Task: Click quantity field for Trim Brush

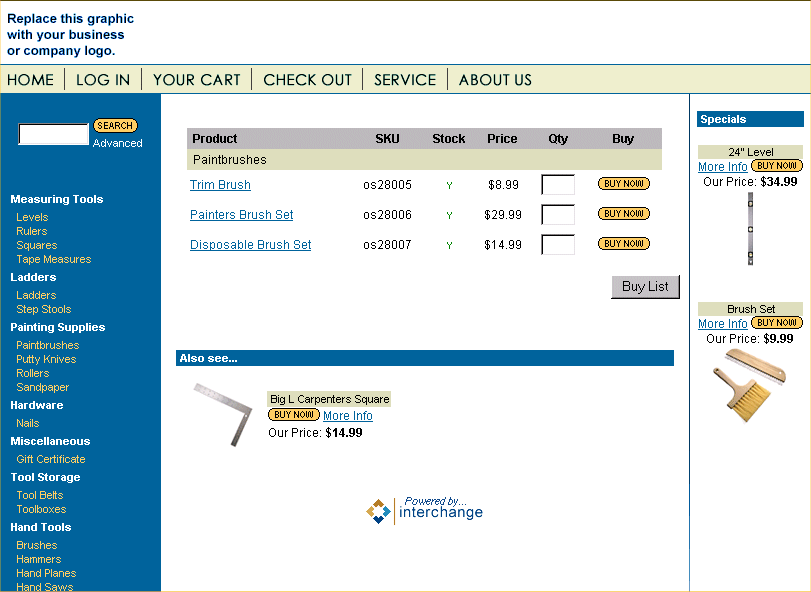Action: point(558,185)
